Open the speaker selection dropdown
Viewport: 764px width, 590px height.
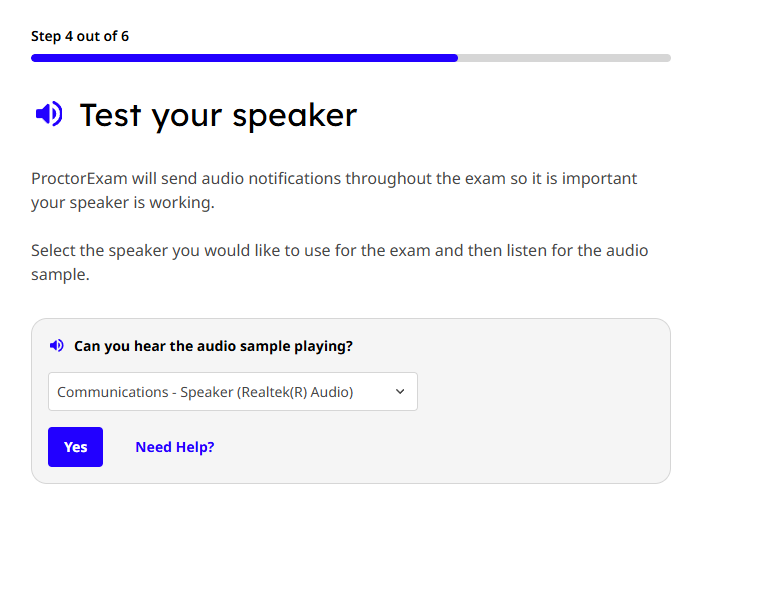point(232,392)
